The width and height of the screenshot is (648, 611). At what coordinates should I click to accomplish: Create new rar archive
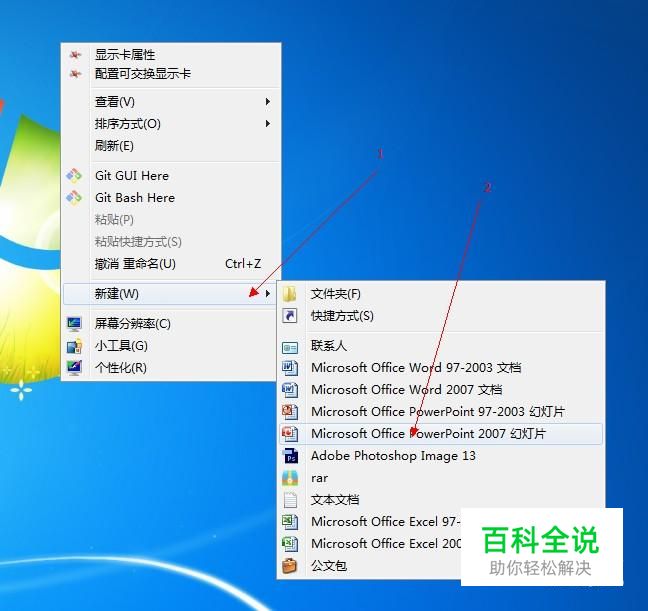click(x=441, y=478)
